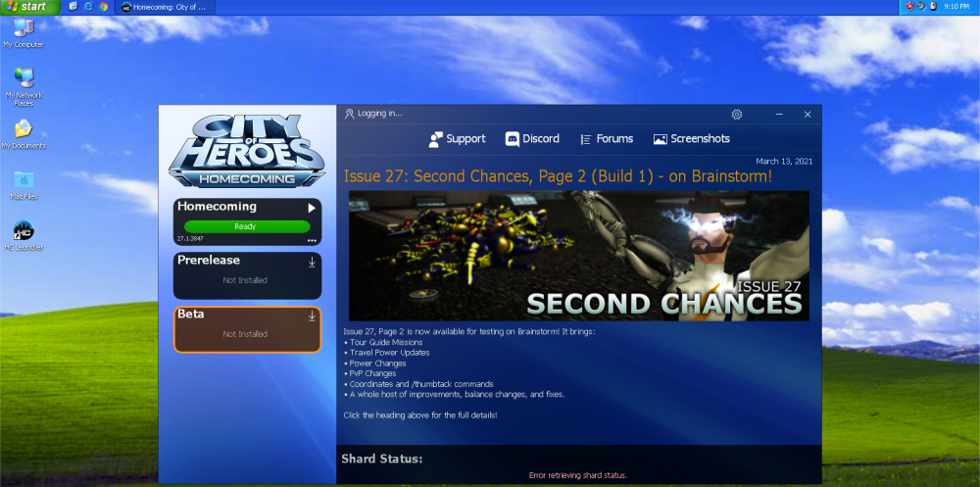Click the March 13, 2021 date
Viewport: 980px width, 487px height.
pyautogui.click(x=784, y=162)
